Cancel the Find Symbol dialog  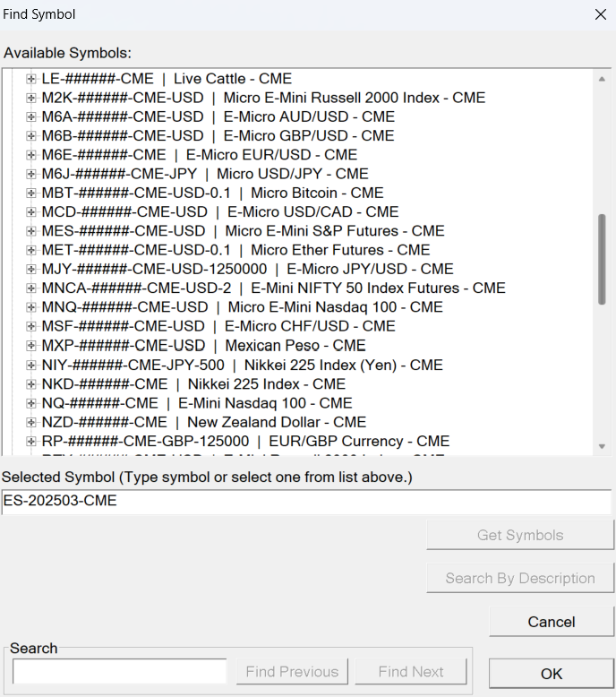pyautogui.click(x=552, y=622)
